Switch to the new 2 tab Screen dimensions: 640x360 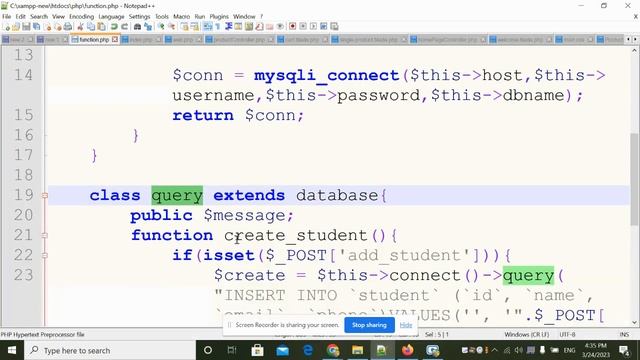point(17,40)
